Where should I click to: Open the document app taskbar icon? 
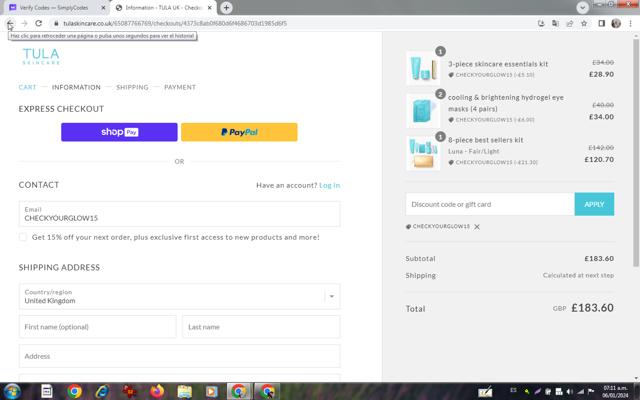(47, 391)
